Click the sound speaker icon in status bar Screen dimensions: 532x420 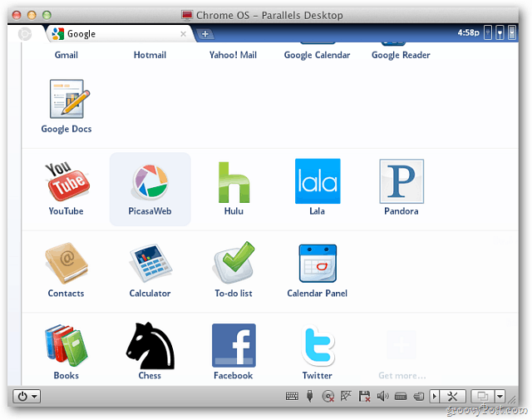pos(382,396)
